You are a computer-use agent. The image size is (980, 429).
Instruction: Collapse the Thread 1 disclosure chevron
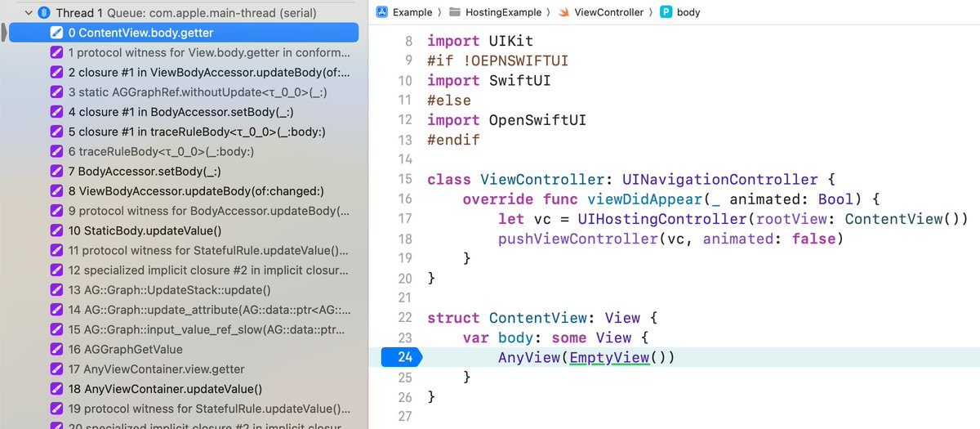pos(29,13)
